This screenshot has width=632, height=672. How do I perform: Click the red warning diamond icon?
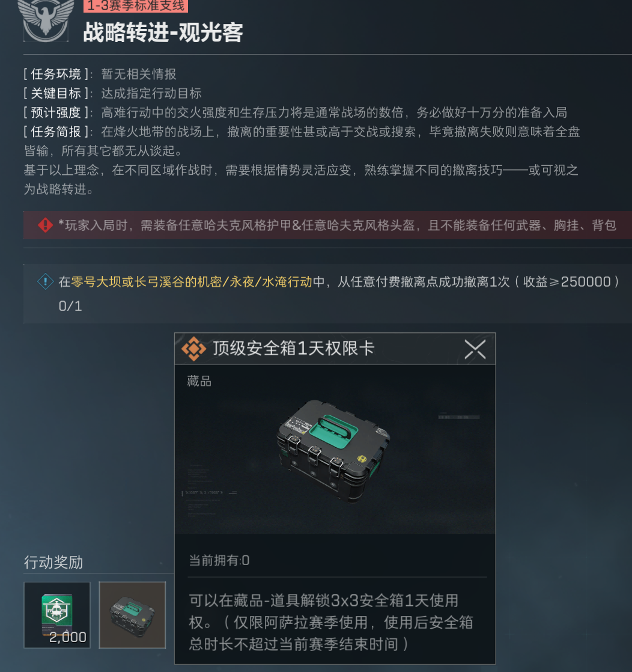point(45,225)
